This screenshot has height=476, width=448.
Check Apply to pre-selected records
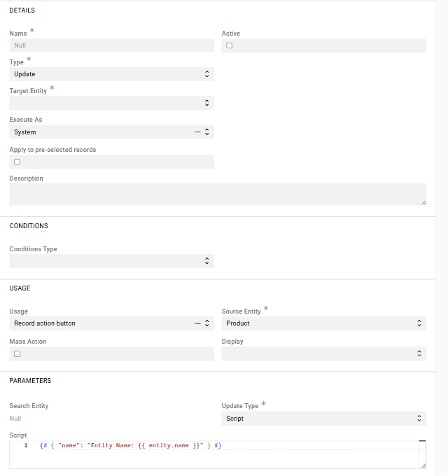pos(17,162)
